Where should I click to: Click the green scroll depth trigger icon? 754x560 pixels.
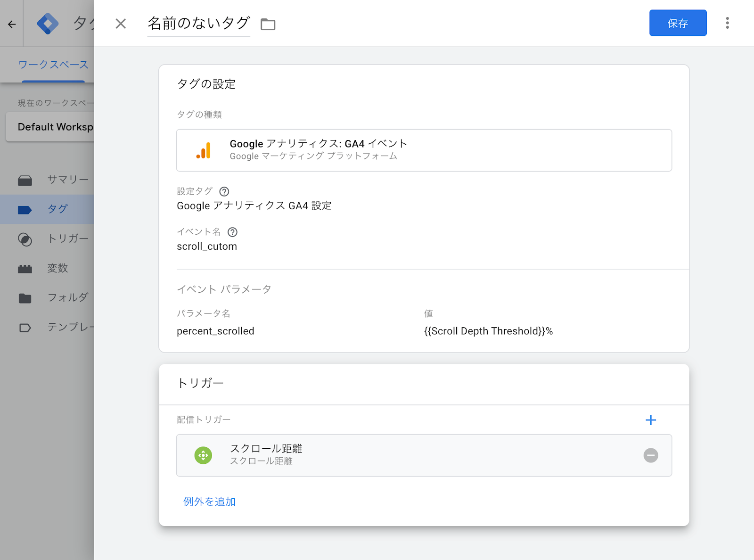pos(203,455)
